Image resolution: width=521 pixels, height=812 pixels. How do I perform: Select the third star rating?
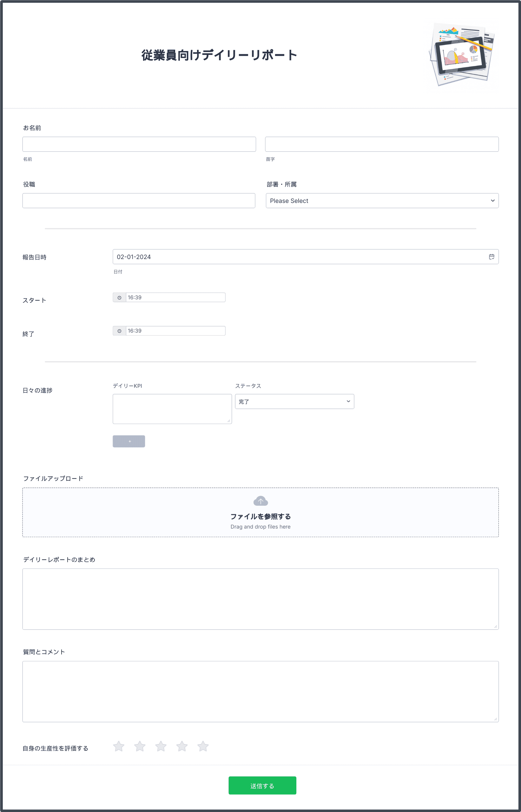[161, 746]
